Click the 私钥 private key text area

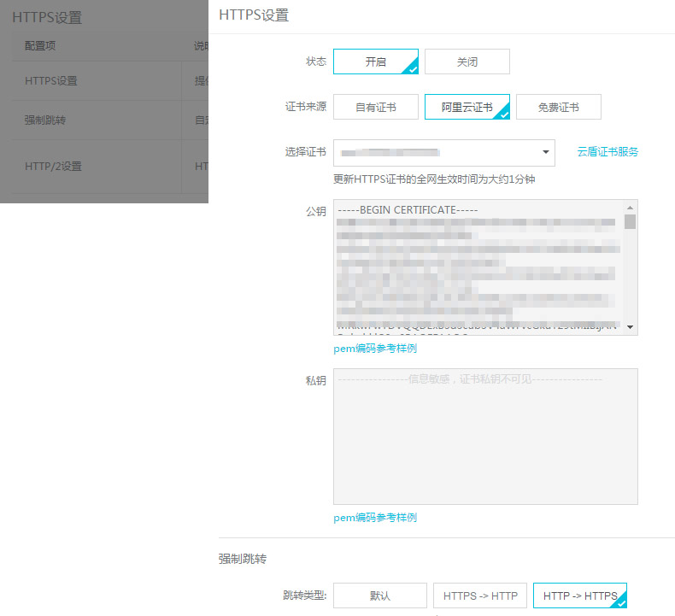click(484, 437)
